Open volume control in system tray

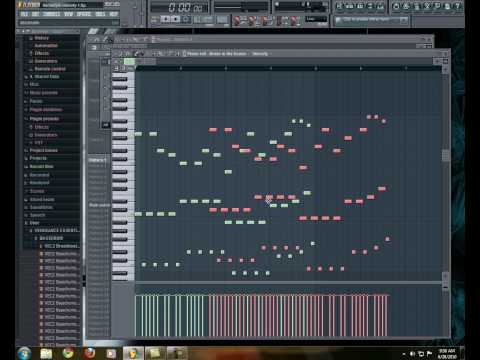point(413,354)
